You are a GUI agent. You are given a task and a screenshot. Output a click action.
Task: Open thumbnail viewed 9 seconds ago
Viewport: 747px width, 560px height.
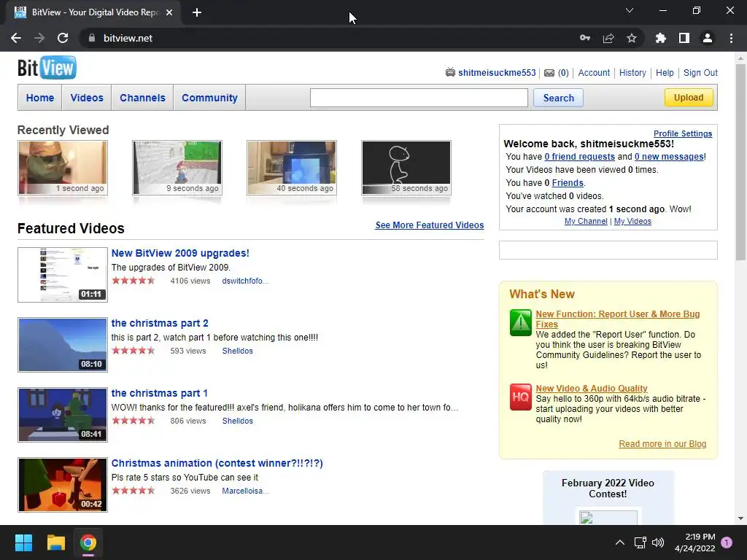click(x=177, y=168)
